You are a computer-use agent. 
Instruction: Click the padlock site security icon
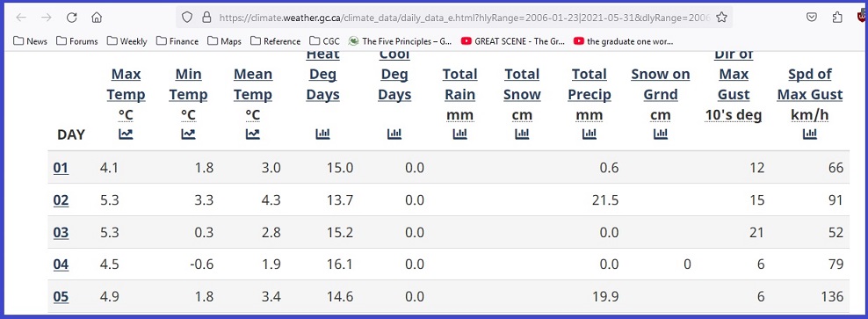(x=206, y=18)
